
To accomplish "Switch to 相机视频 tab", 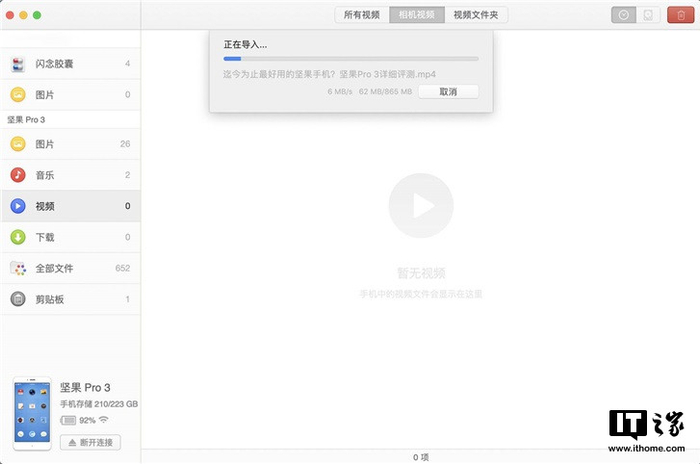I will 416,15.
